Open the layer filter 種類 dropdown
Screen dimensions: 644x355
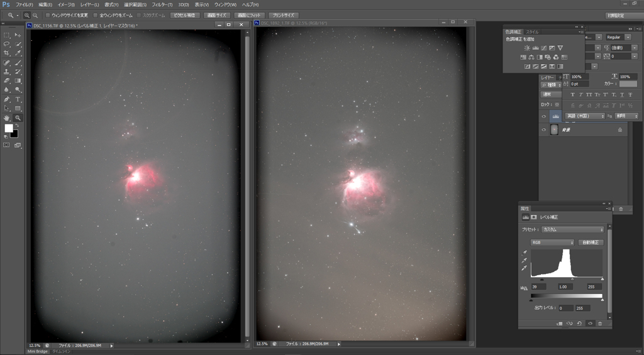(x=551, y=85)
